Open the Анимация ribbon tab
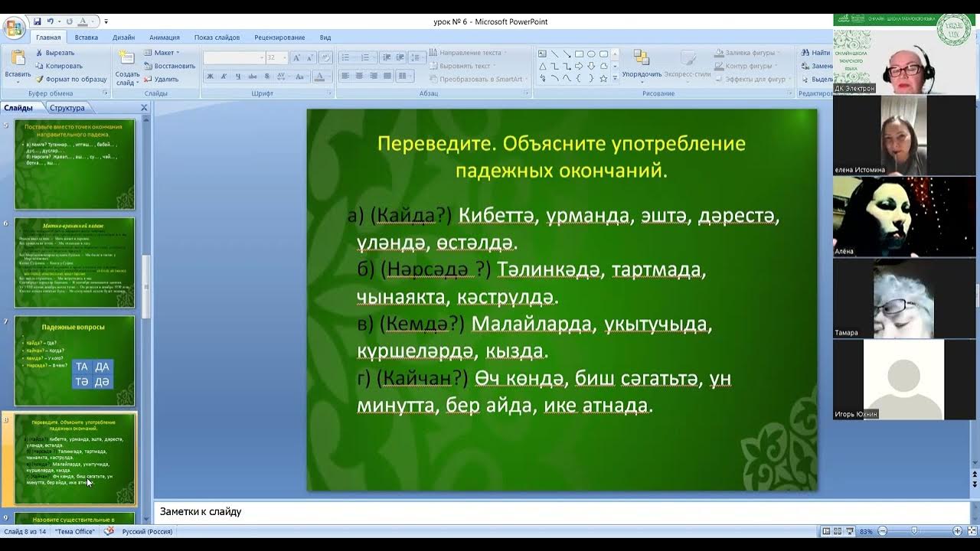The width and height of the screenshot is (980, 551). pyautogui.click(x=165, y=37)
